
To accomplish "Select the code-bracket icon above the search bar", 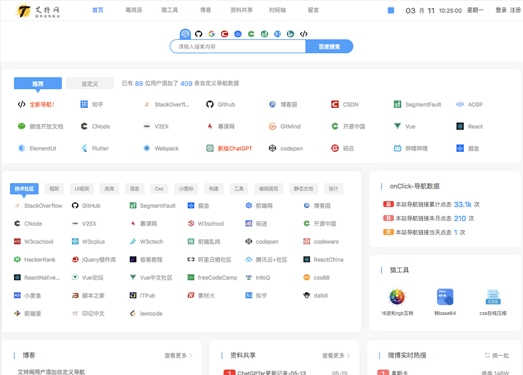I will (x=304, y=34).
